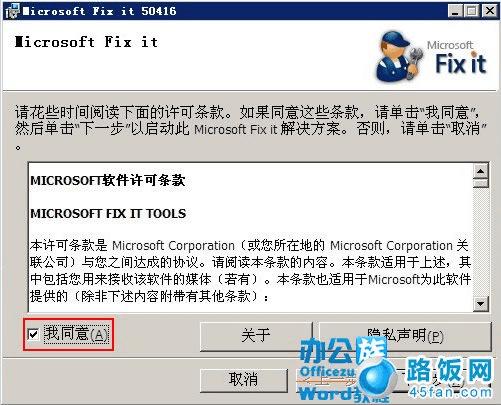Screen dimensions: 501x405
Task: Click the empty scrollbar track below the thumb
Action: (480, 242)
